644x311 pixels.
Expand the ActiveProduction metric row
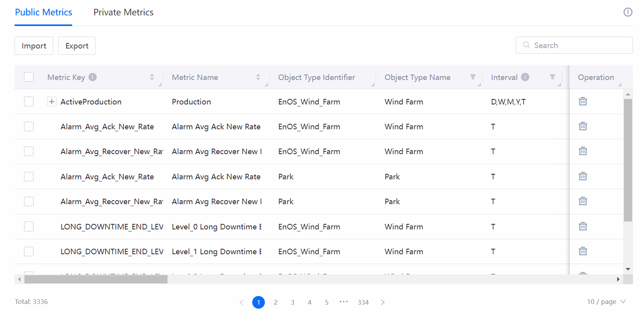point(52,102)
